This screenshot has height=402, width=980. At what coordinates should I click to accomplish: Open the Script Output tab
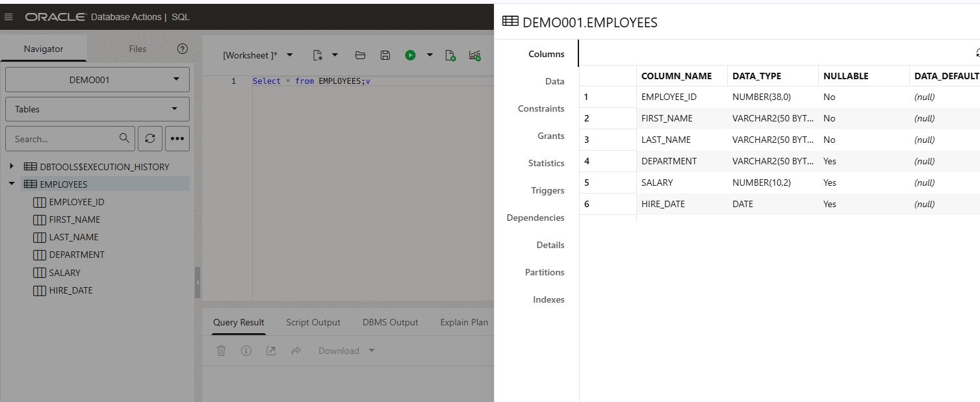pos(313,322)
